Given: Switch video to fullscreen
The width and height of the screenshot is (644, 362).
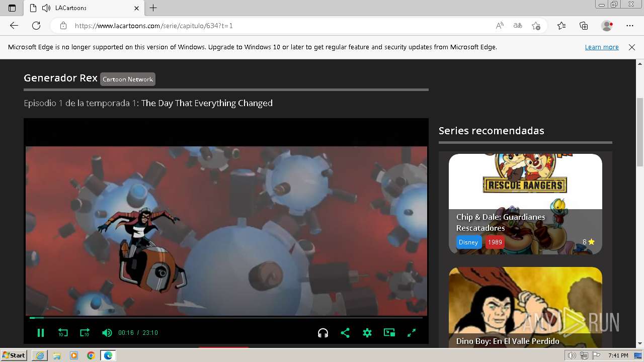Looking at the screenshot, I should point(412,333).
